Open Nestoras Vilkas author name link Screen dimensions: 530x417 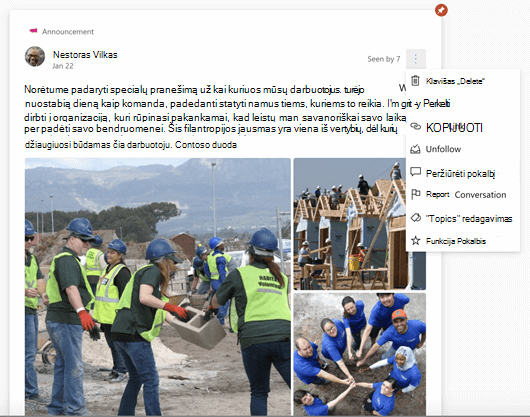coord(85,55)
